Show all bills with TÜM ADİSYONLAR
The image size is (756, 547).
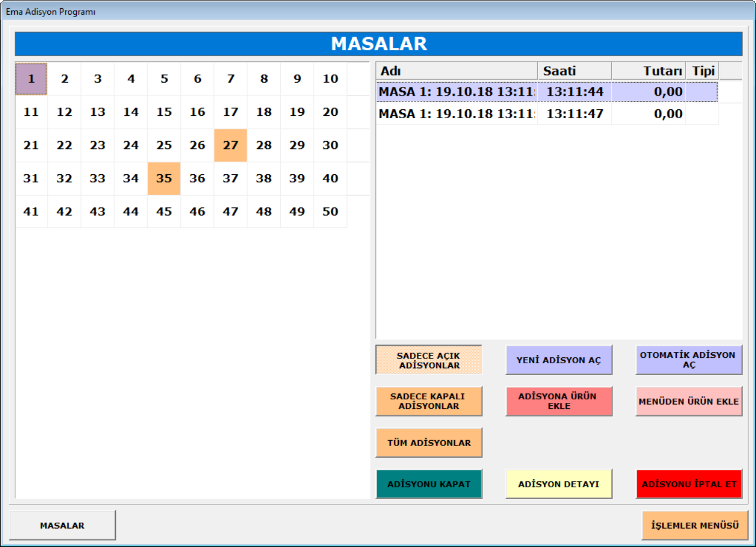429,443
